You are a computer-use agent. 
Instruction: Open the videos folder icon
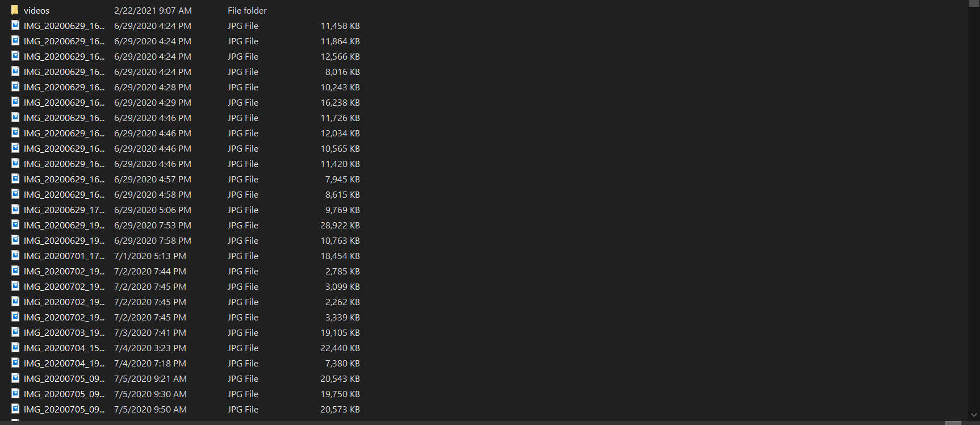[15, 10]
